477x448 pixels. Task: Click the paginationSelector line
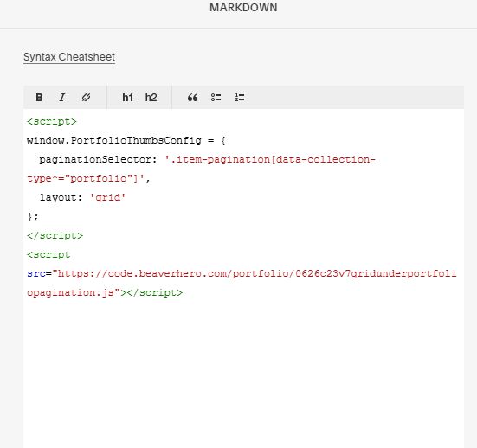(x=207, y=159)
